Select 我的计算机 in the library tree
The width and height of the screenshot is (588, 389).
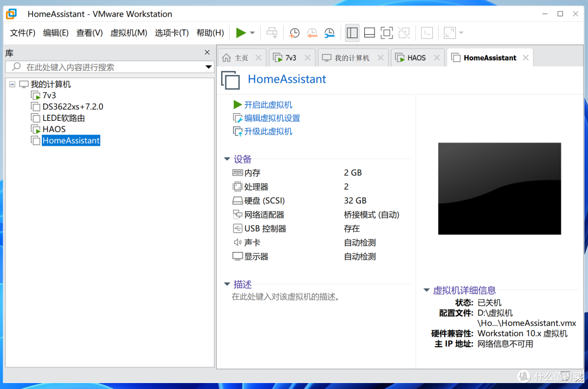[51, 84]
